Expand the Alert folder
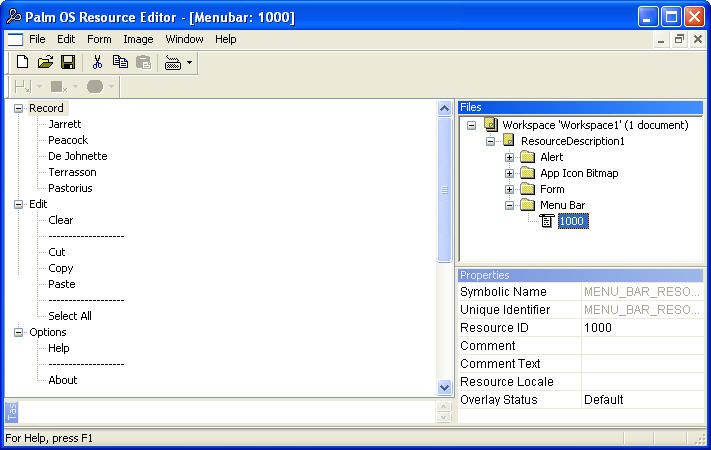 coord(509,157)
